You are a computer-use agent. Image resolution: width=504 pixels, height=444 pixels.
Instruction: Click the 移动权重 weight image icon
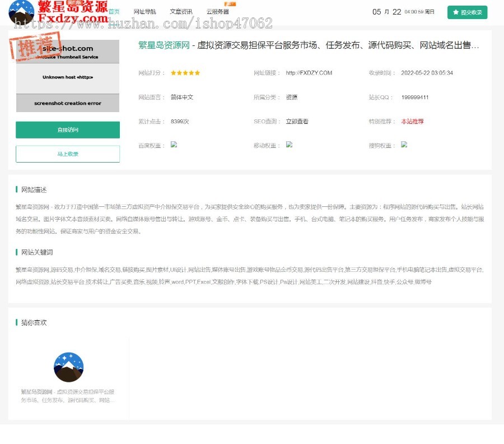tap(290, 145)
